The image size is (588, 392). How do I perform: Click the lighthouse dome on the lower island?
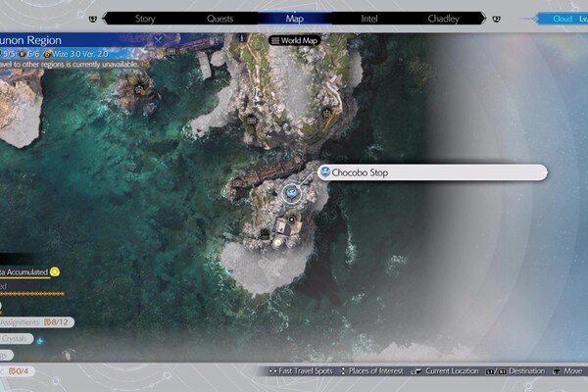tap(278, 242)
